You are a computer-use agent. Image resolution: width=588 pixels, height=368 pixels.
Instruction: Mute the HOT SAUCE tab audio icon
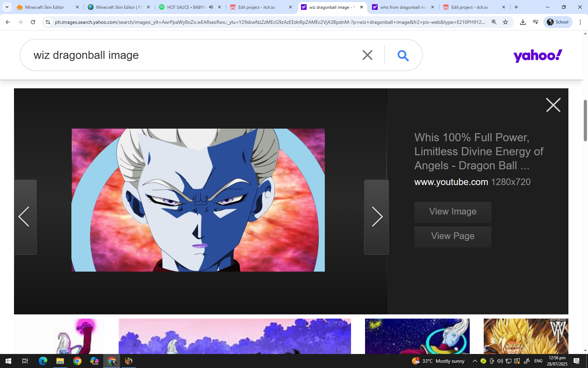click(211, 7)
